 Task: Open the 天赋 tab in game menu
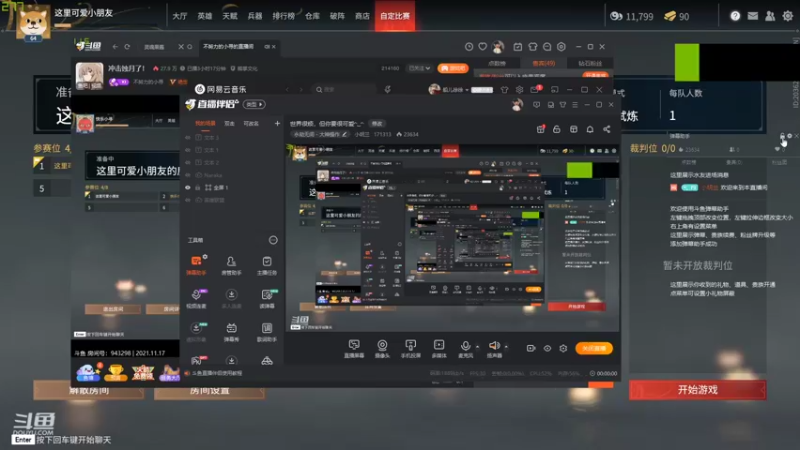tap(230, 16)
